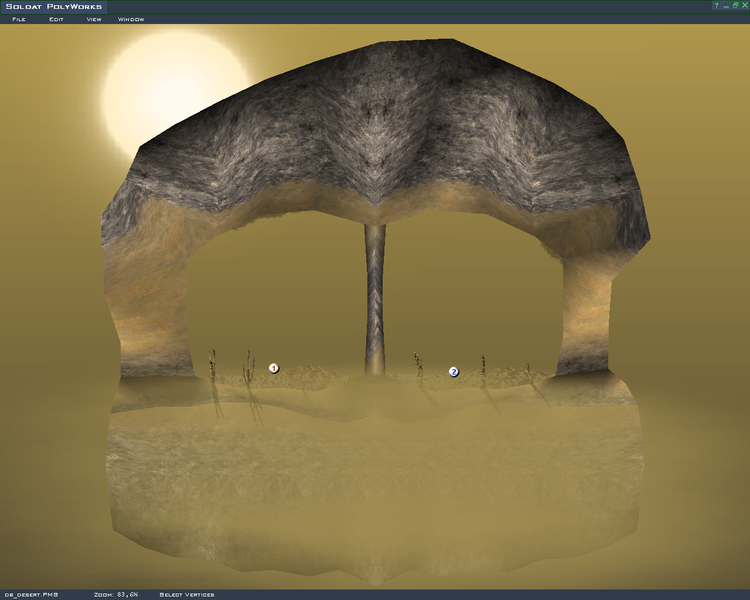Open the Edit menu
750x600 pixels.
point(56,19)
